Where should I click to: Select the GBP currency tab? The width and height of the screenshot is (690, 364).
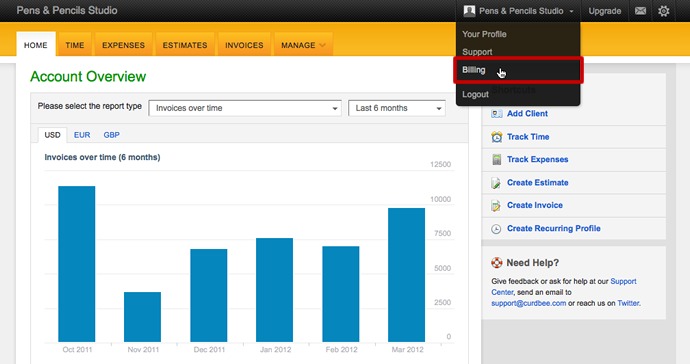pos(111,135)
